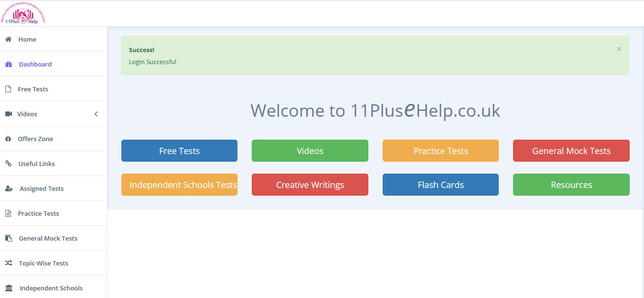
Task: Open Independent Schools sidebar item
Action: click(54, 287)
